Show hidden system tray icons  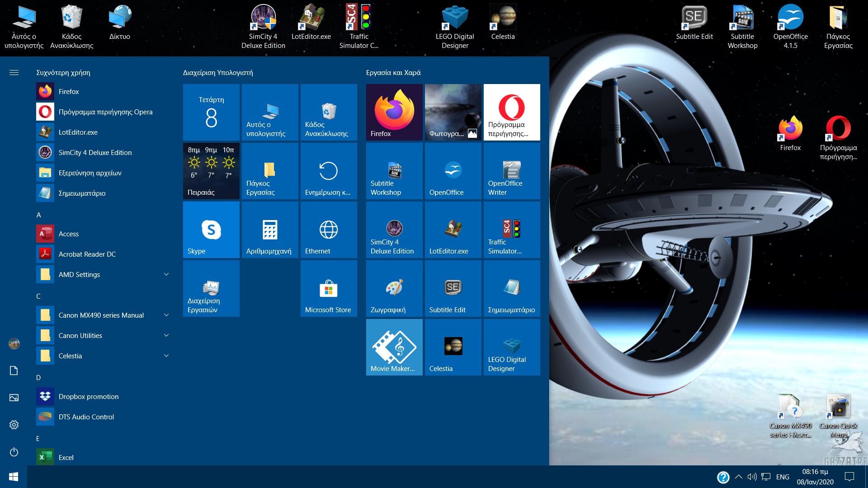[738, 477]
